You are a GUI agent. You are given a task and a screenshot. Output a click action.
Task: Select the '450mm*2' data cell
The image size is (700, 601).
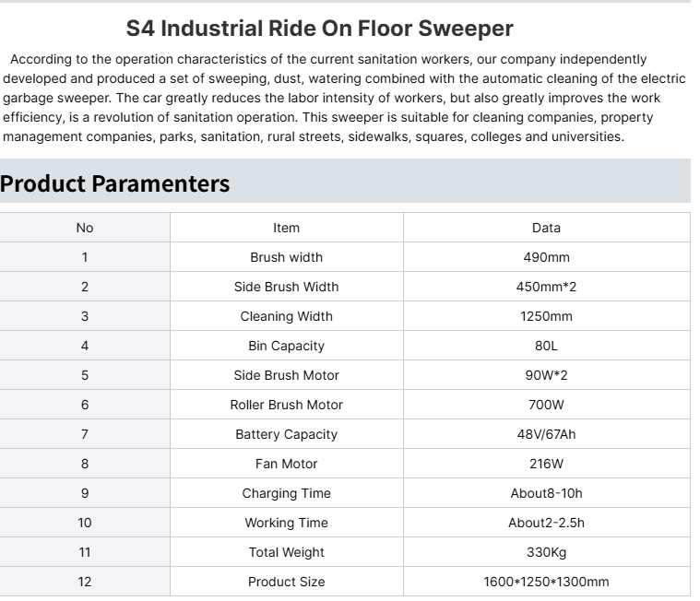[x=546, y=287]
